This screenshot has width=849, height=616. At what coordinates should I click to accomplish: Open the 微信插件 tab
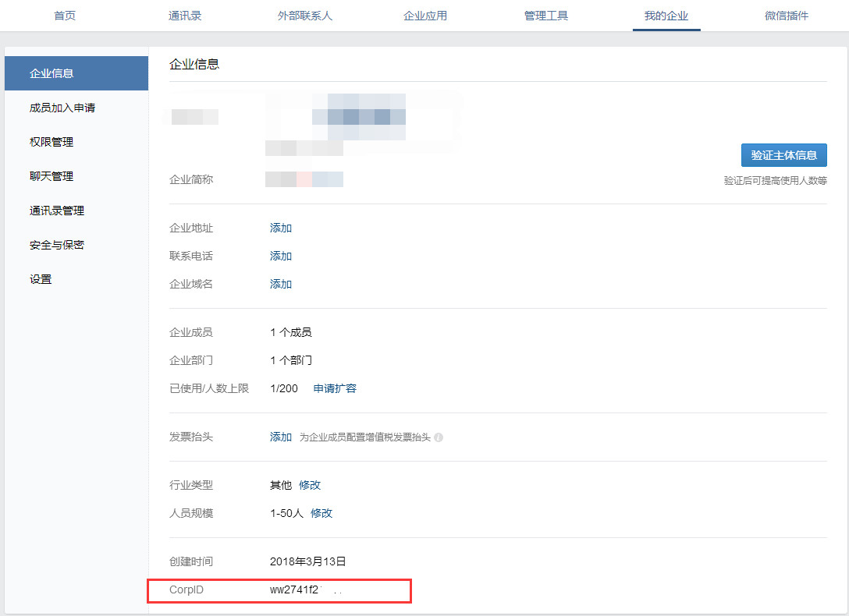787,16
